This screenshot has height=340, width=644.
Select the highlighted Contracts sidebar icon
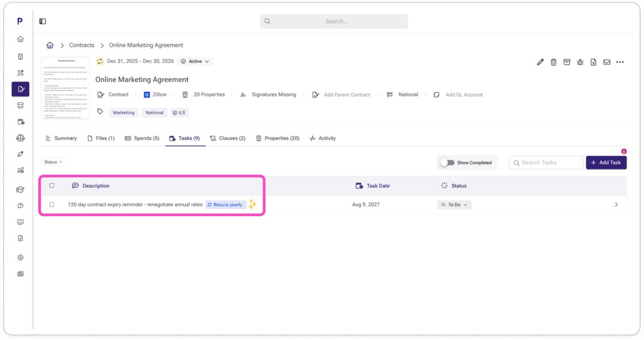point(20,89)
